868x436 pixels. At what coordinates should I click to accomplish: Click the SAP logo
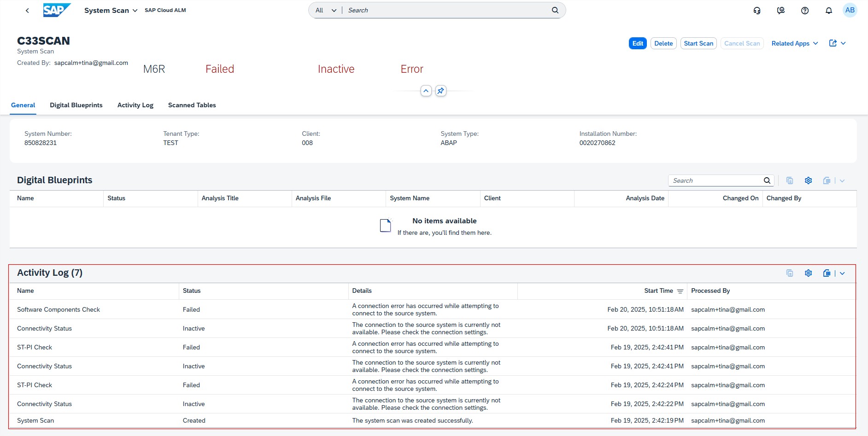pyautogui.click(x=57, y=10)
